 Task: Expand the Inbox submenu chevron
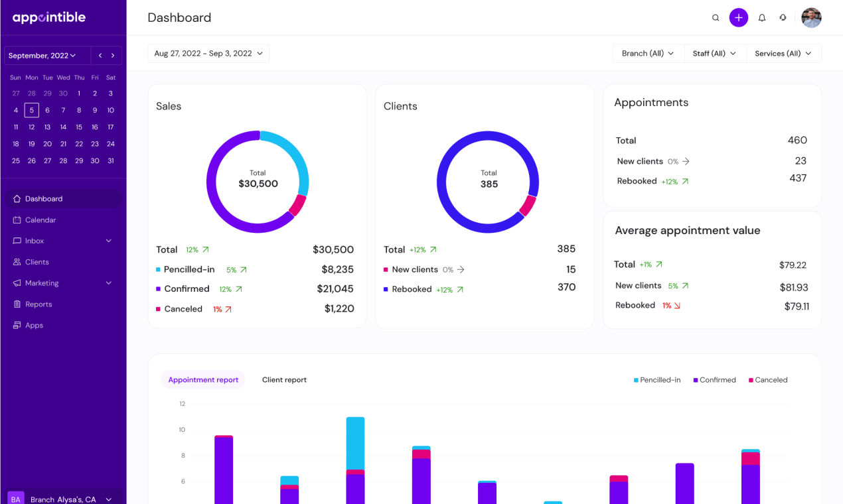(x=109, y=241)
